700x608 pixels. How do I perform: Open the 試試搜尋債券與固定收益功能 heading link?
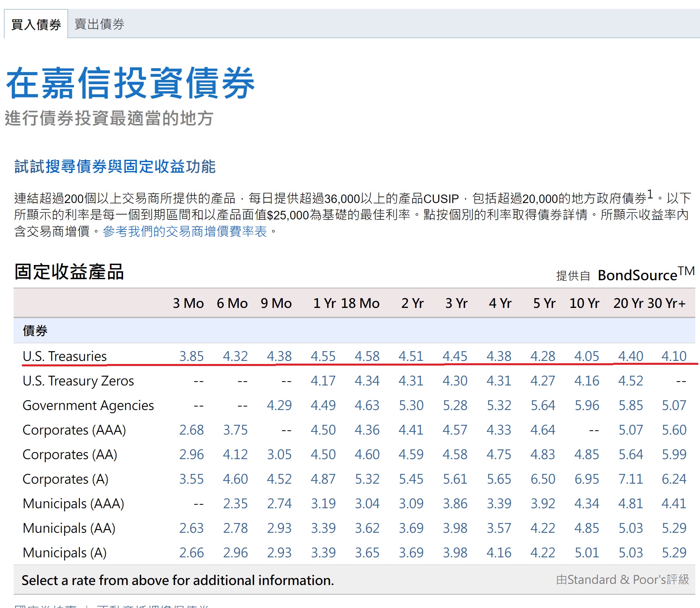click(115, 166)
